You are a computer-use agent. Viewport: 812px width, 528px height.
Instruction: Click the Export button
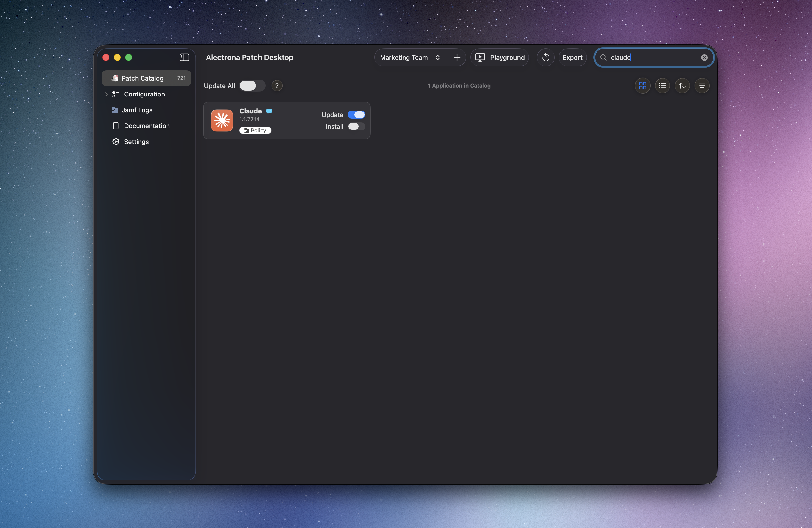coord(572,57)
